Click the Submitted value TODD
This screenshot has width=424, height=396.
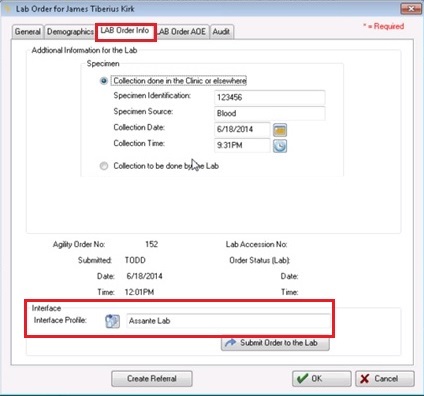coord(135,260)
